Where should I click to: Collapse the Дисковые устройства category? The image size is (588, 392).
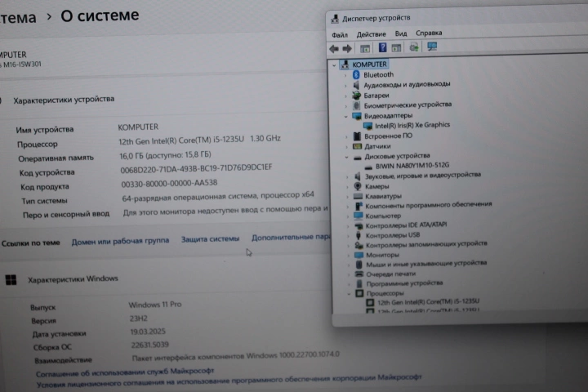(346, 156)
